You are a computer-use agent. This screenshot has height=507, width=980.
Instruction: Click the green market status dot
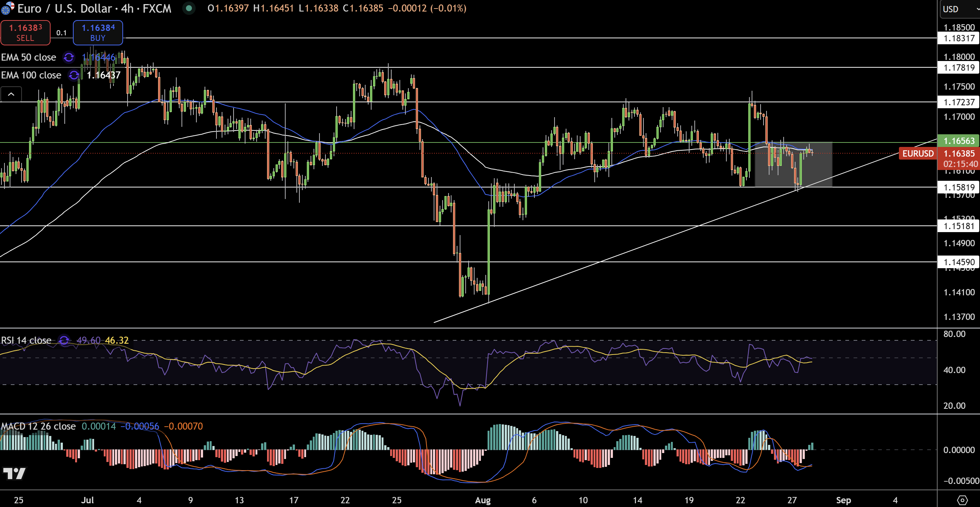pyautogui.click(x=189, y=8)
